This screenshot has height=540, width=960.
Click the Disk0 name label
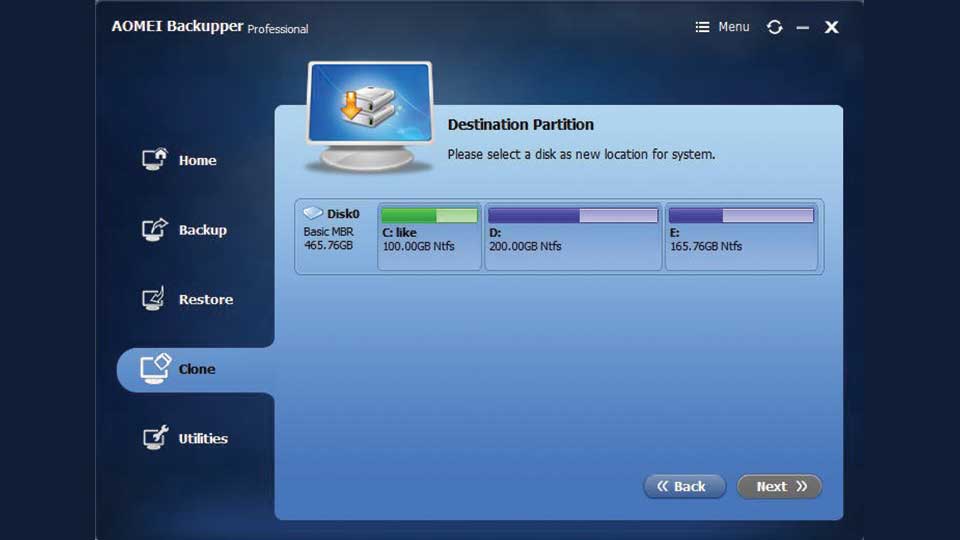pos(343,214)
